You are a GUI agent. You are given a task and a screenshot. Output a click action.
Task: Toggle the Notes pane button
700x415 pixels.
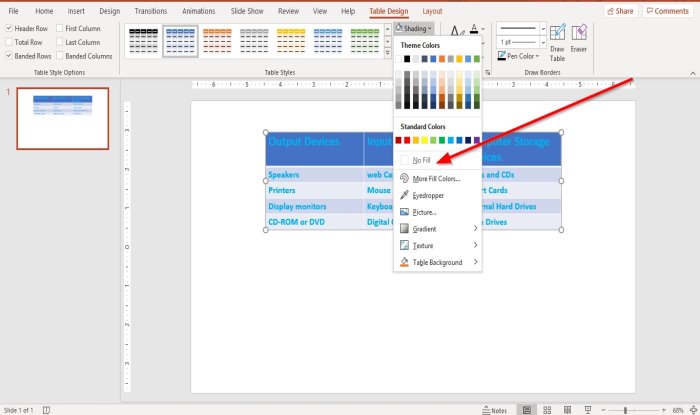495,410
